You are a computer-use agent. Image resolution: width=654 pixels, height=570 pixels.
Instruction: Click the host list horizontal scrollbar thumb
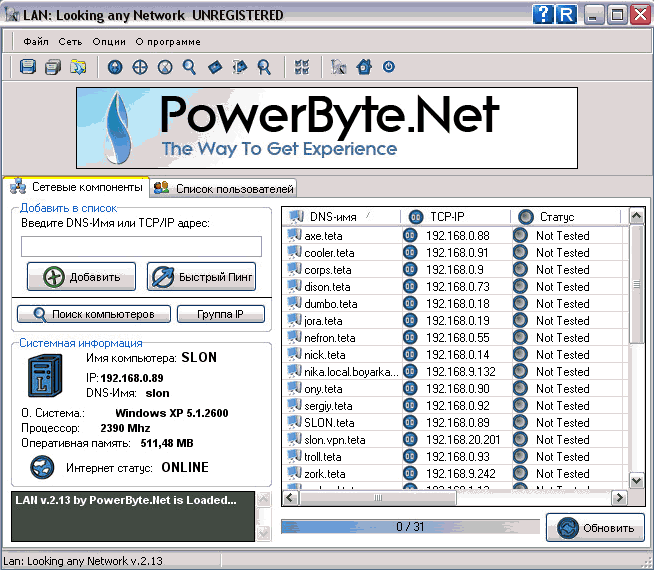377,497
